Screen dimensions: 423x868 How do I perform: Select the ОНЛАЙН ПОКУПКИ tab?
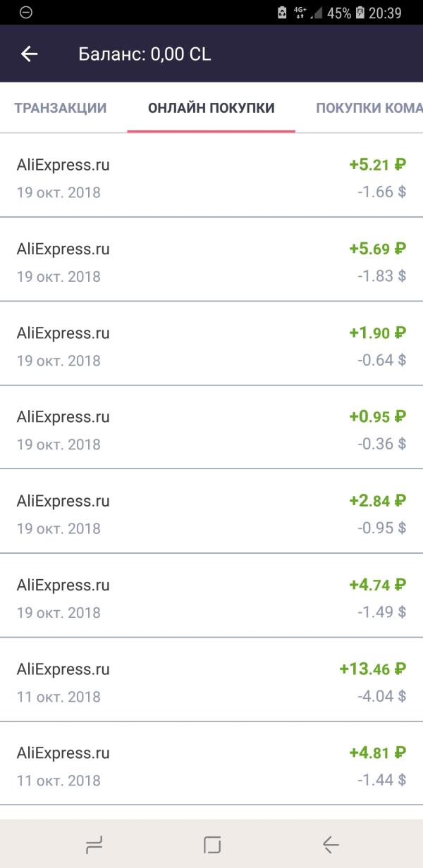point(211,108)
